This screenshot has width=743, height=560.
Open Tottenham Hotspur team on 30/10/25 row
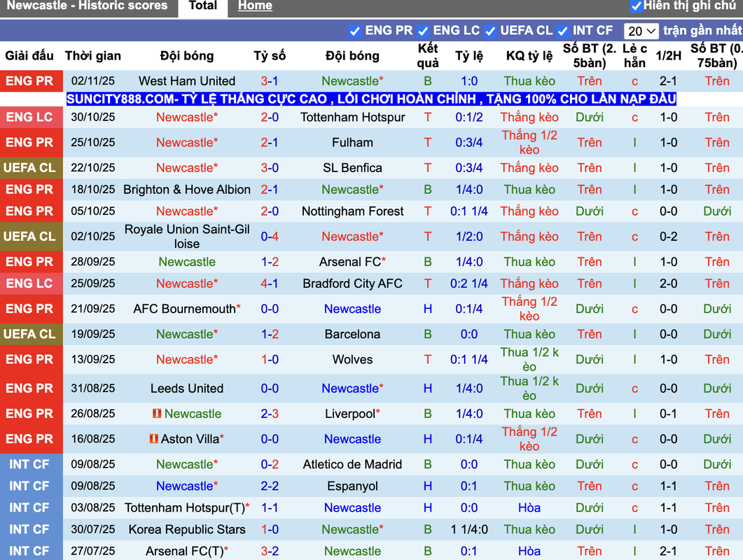click(x=352, y=117)
